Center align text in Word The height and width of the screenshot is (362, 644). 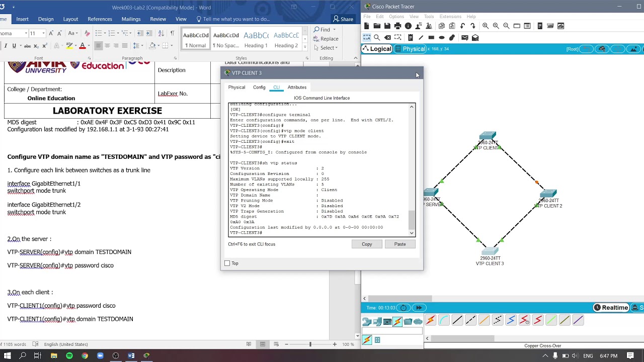[x=107, y=46]
